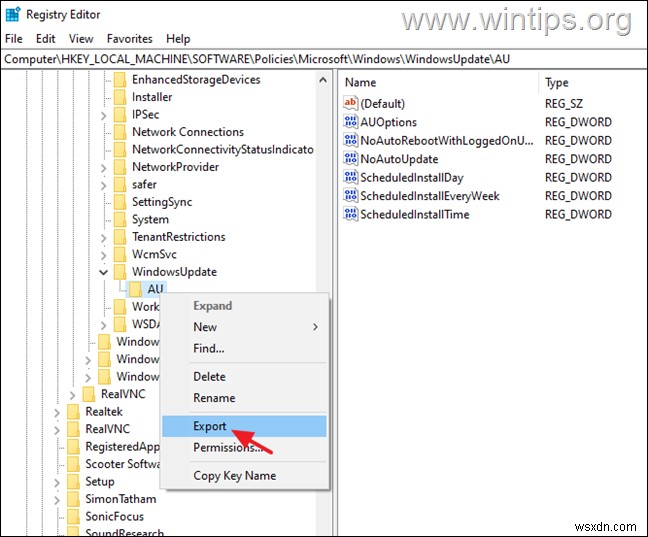The height and width of the screenshot is (537, 648).
Task: Click the SettingSync folder icon
Action: 120,202
